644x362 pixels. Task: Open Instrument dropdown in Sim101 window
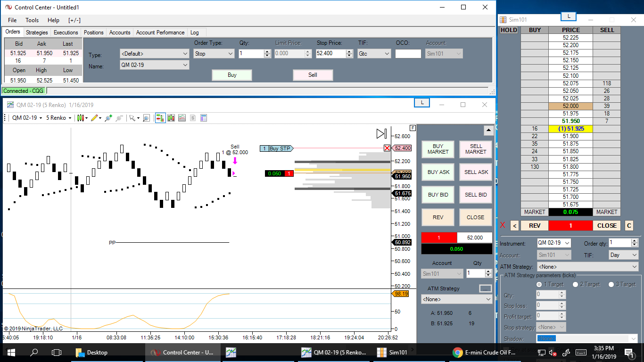[x=554, y=243]
